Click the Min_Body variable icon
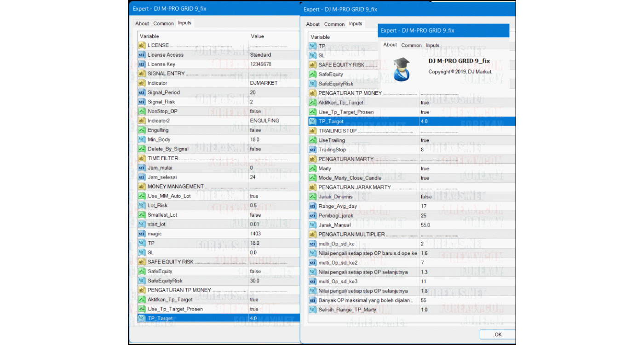This screenshot has height=345, width=644. point(142,139)
